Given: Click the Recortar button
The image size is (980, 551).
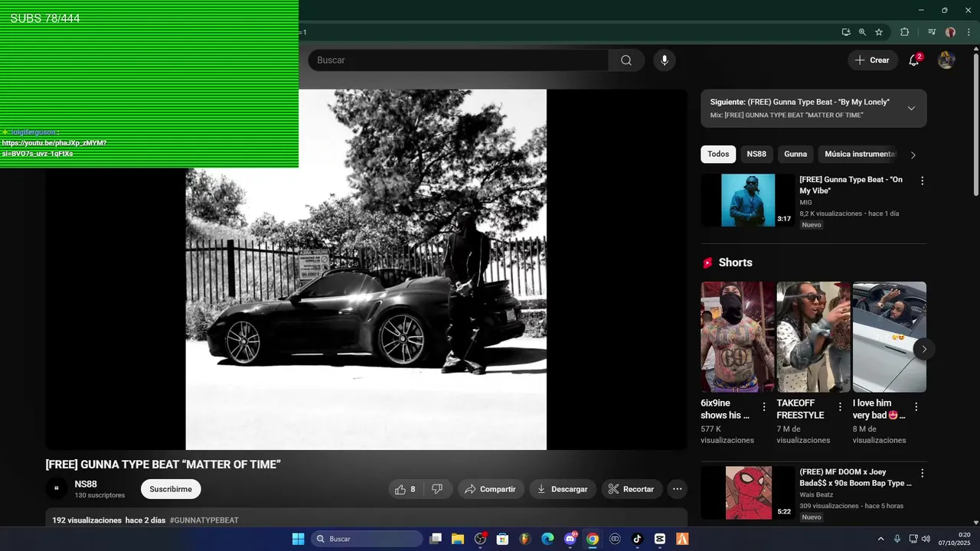Looking at the screenshot, I should coord(632,489).
